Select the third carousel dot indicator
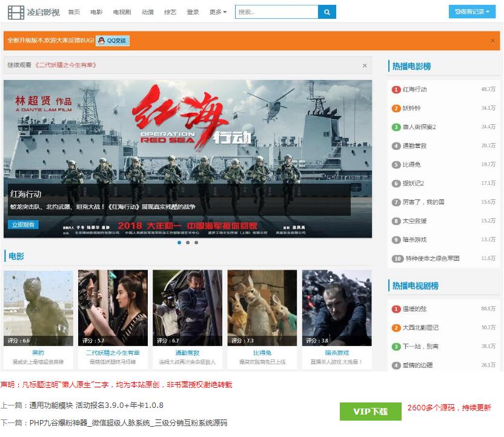The width and height of the screenshot is (504, 437). click(196, 242)
